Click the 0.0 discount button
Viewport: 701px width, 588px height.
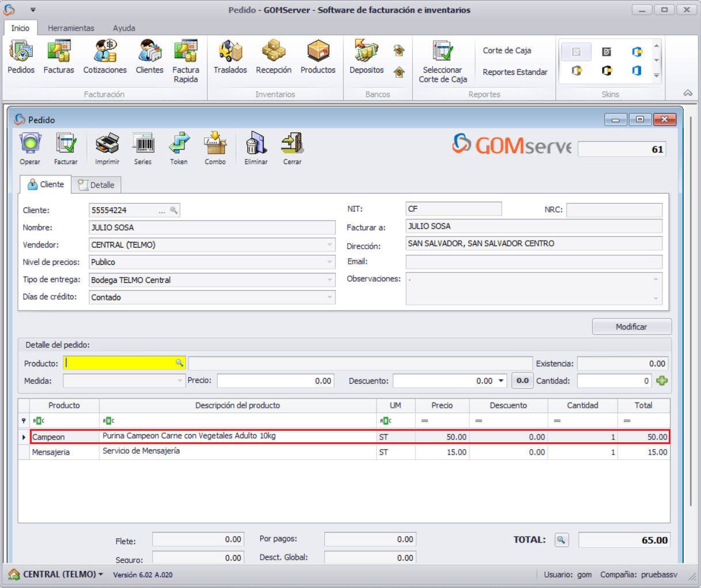[522, 381]
